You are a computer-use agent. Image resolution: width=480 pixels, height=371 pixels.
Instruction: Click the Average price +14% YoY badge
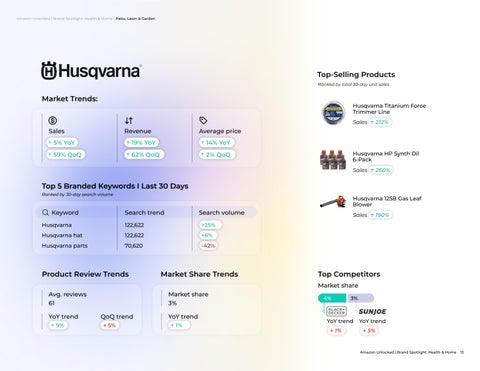217,143
